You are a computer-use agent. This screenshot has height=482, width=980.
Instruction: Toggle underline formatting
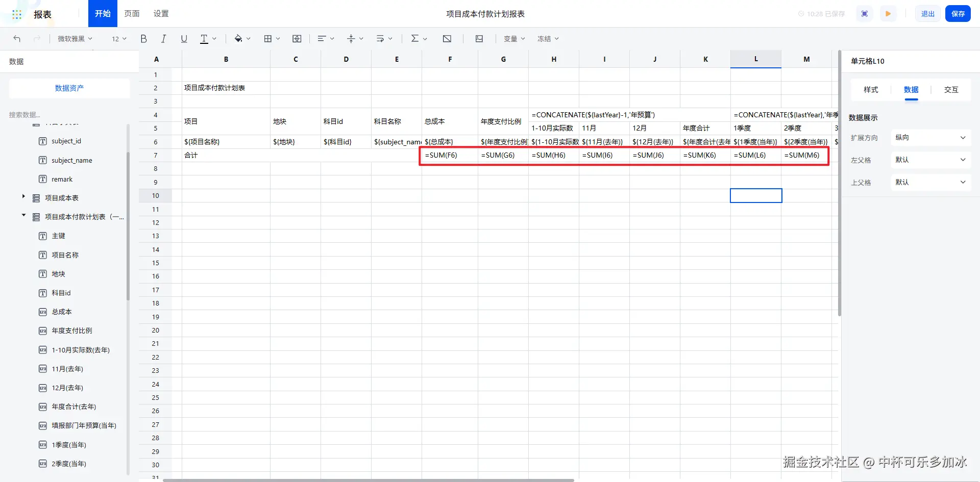point(184,39)
